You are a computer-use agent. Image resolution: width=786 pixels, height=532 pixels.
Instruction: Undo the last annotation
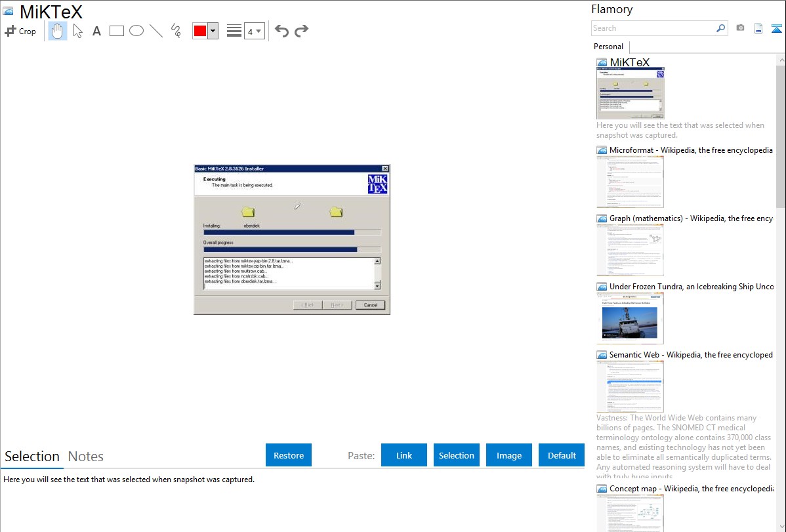(x=281, y=31)
